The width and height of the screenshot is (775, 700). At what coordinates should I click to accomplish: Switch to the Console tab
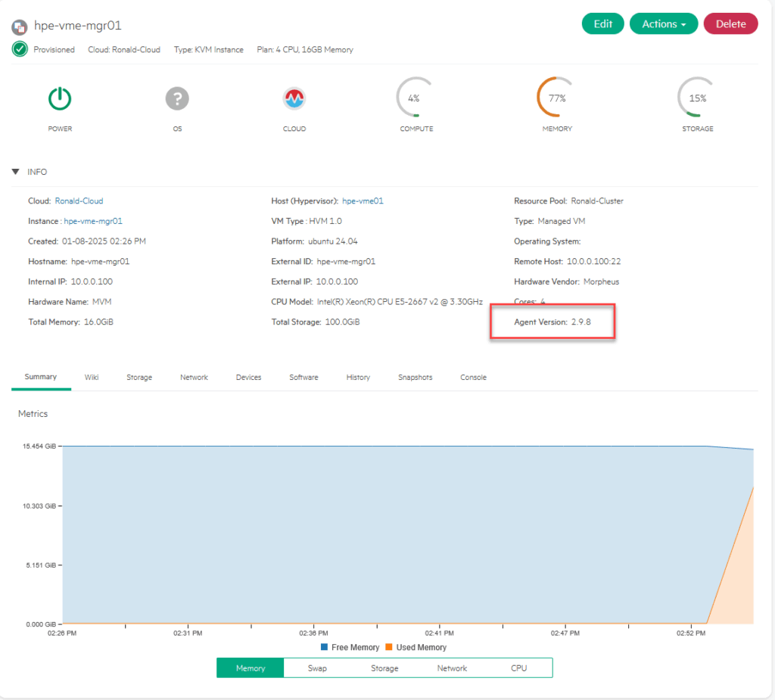(x=473, y=377)
